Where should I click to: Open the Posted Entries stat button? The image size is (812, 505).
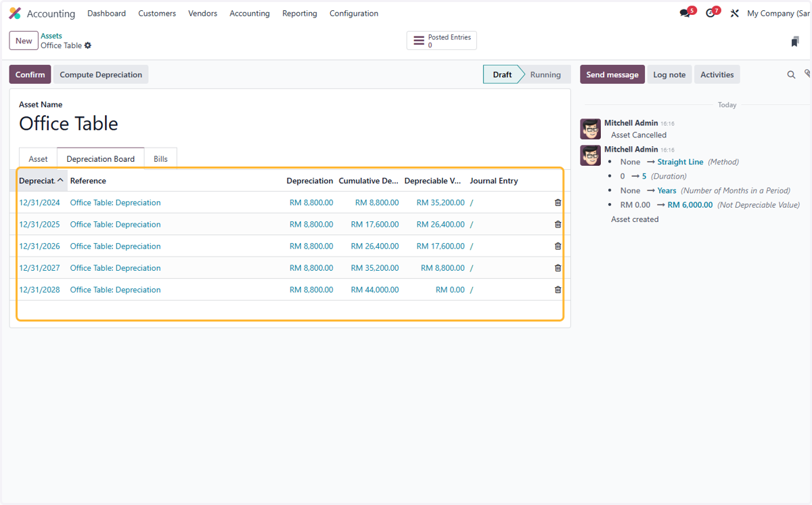pos(442,41)
